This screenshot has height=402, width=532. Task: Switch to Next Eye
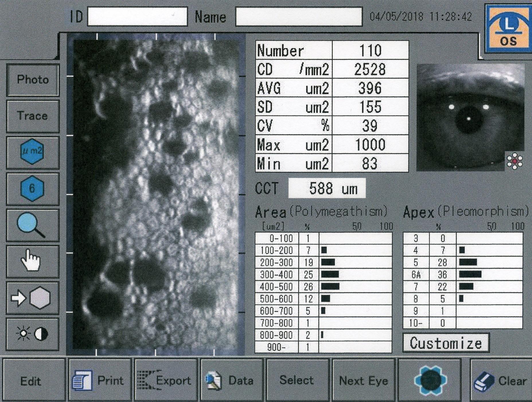tap(363, 380)
